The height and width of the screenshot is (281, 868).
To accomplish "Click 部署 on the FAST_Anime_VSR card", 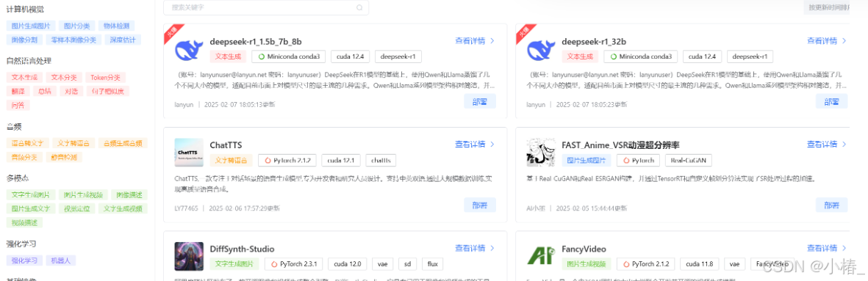I will click(831, 205).
